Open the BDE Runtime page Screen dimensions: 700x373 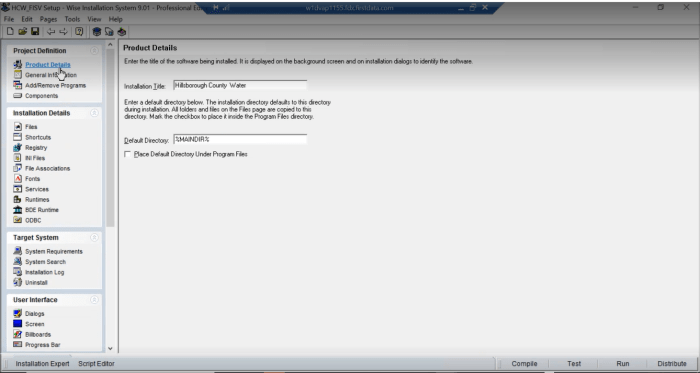click(42, 210)
